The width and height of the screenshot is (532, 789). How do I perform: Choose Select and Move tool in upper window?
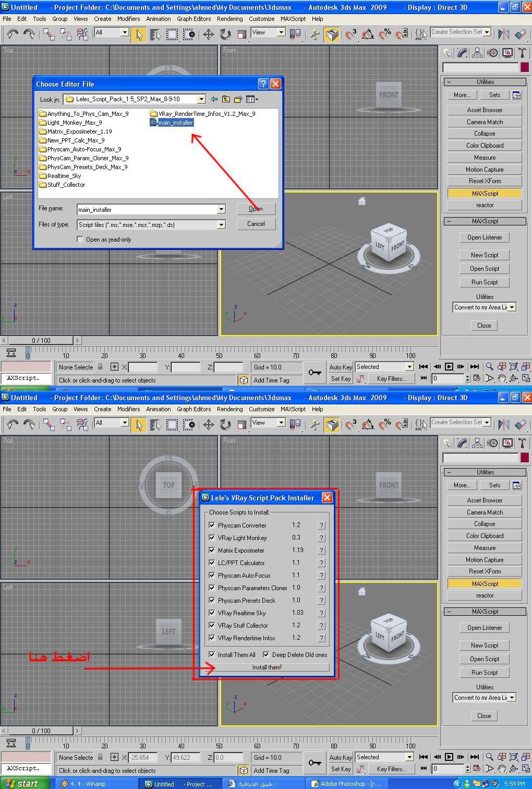coord(208,34)
